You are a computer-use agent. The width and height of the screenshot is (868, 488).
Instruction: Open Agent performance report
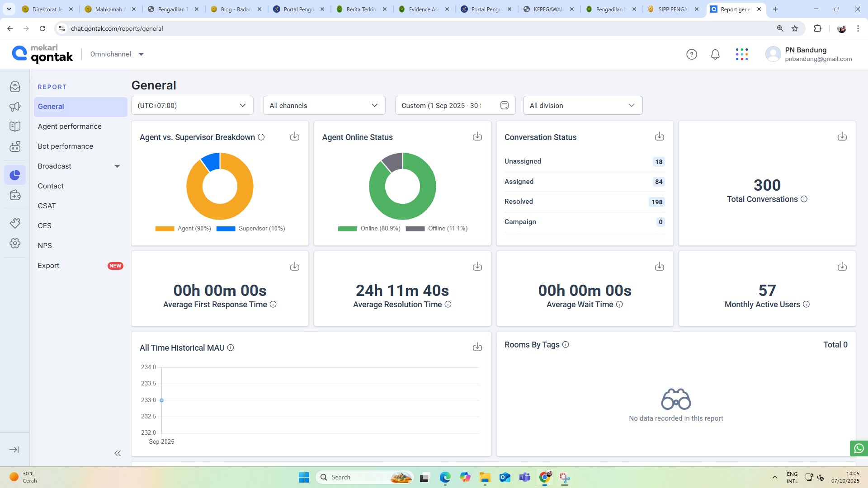(70, 127)
